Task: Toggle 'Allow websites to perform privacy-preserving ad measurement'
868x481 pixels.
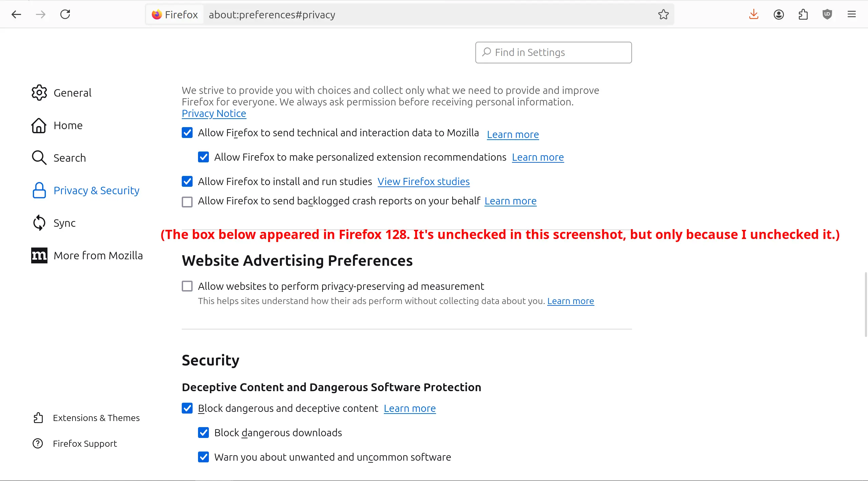Action: pos(186,286)
